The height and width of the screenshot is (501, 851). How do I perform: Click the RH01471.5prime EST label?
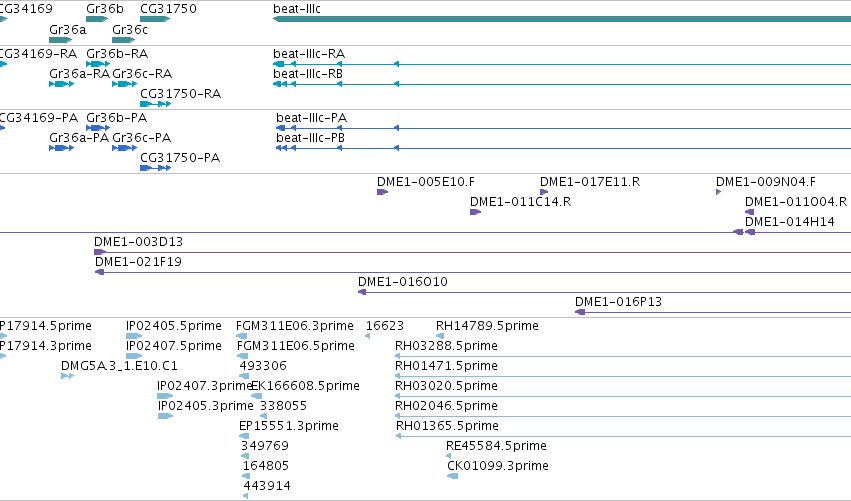(446, 366)
